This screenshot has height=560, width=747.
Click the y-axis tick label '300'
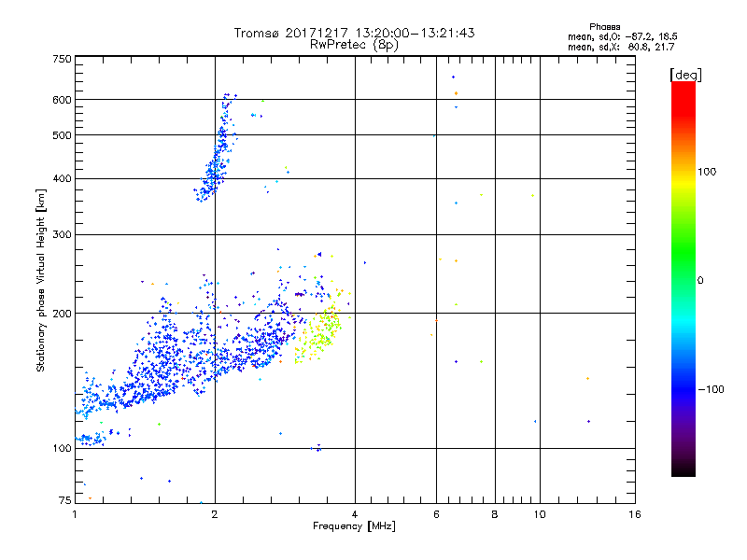pyautogui.click(x=62, y=235)
